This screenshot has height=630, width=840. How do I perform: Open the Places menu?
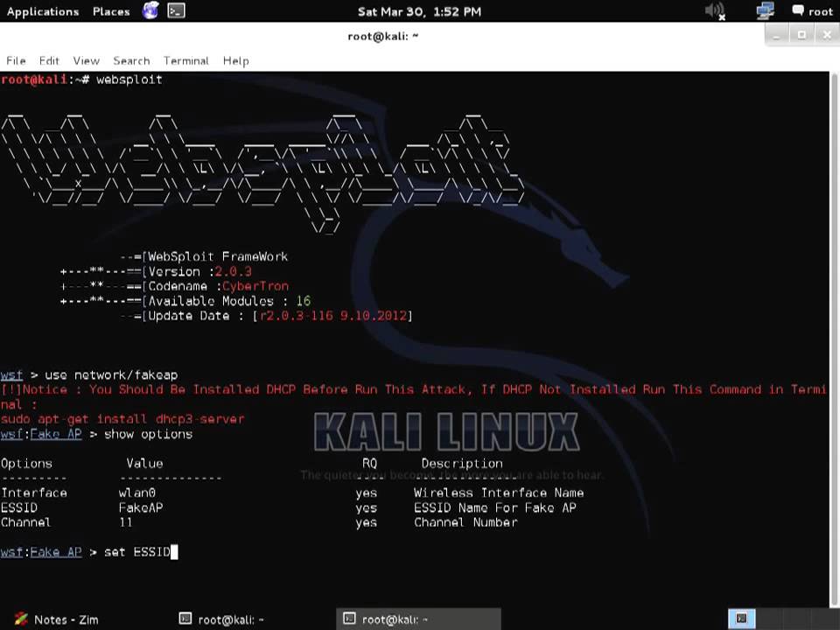pos(111,11)
